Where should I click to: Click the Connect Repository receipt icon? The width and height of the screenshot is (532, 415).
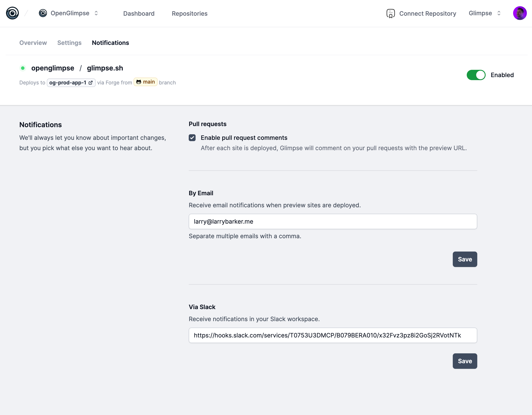(391, 14)
